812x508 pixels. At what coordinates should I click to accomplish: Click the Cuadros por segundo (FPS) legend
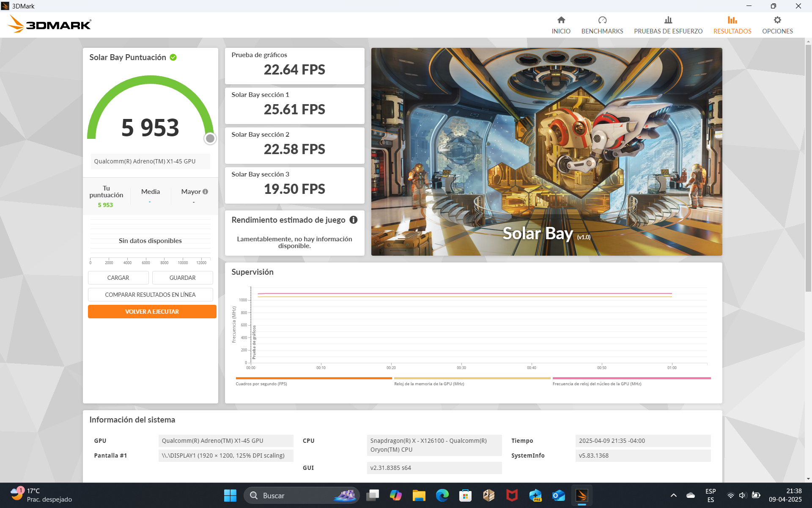(x=314, y=381)
